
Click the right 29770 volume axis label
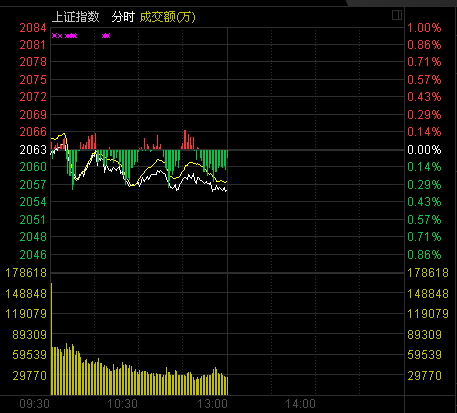click(x=425, y=376)
